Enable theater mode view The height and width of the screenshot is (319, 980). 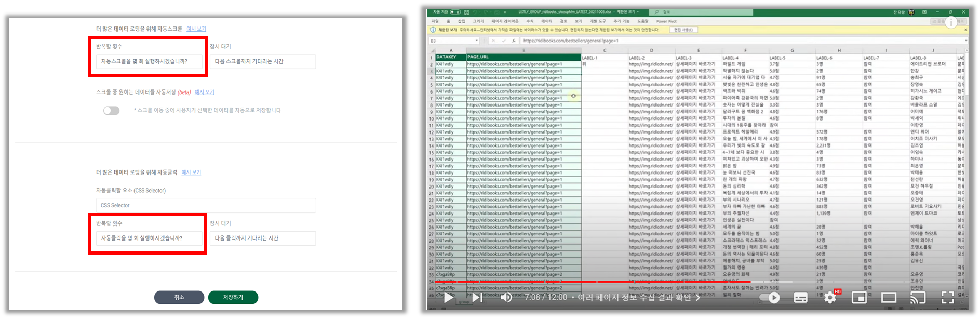tap(889, 298)
